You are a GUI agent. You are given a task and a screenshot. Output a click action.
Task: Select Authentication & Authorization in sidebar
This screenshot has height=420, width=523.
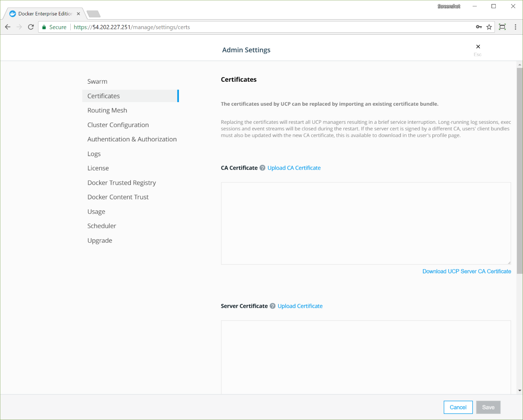(x=132, y=139)
